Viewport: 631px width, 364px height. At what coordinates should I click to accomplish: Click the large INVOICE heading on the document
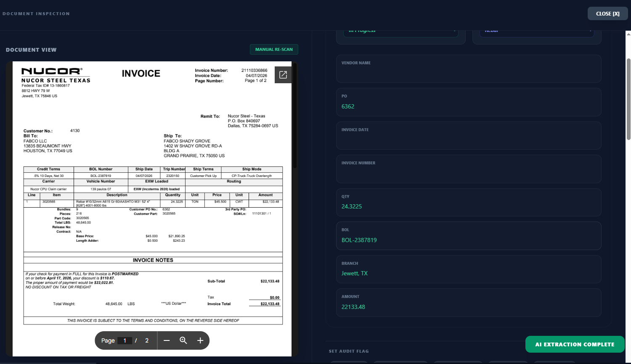pos(141,74)
